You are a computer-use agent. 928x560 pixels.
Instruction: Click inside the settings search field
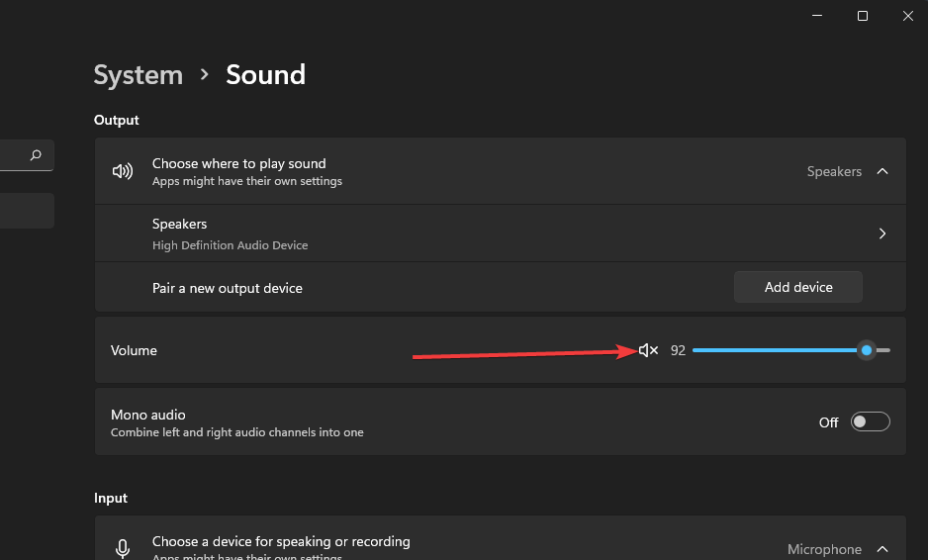tap(14, 155)
